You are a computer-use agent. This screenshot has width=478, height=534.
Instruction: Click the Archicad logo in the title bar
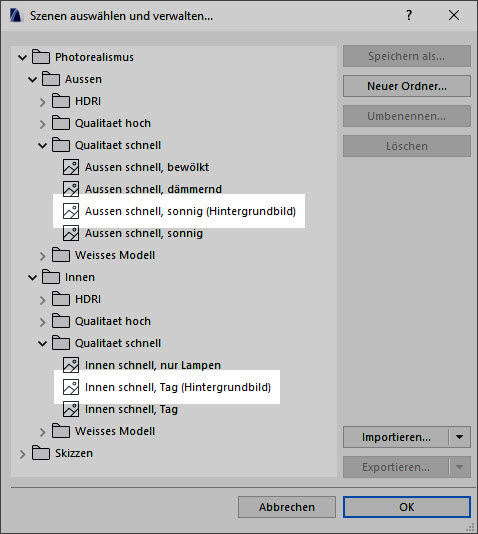15,16
